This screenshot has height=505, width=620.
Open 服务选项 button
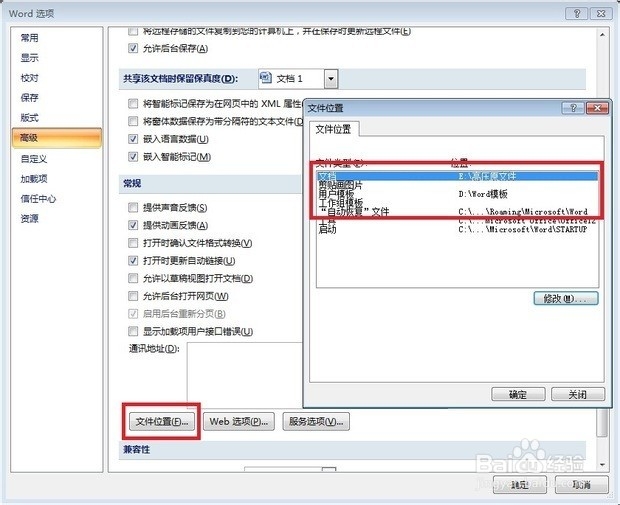tap(316, 422)
